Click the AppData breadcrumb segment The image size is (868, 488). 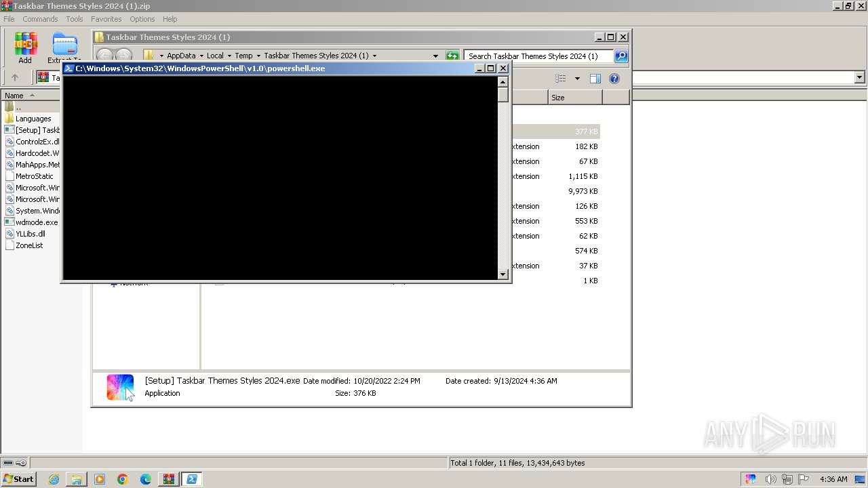point(181,56)
